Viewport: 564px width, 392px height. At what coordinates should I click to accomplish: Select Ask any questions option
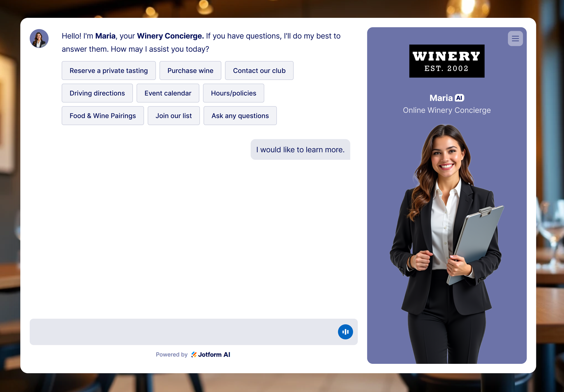pos(240,116)
